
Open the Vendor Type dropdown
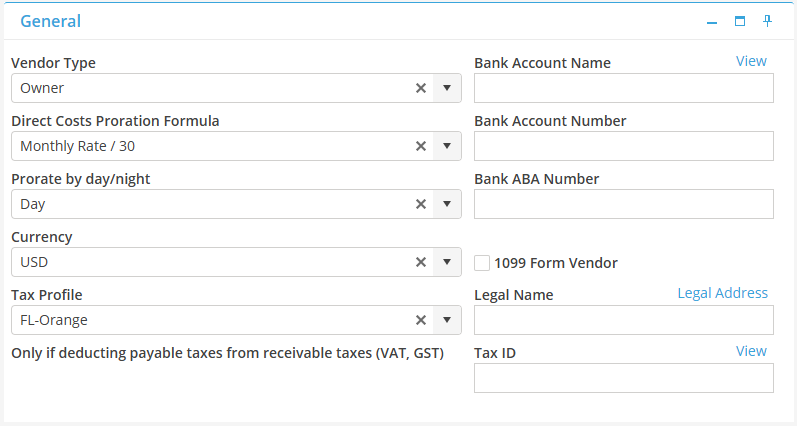(x=447, y=88)
